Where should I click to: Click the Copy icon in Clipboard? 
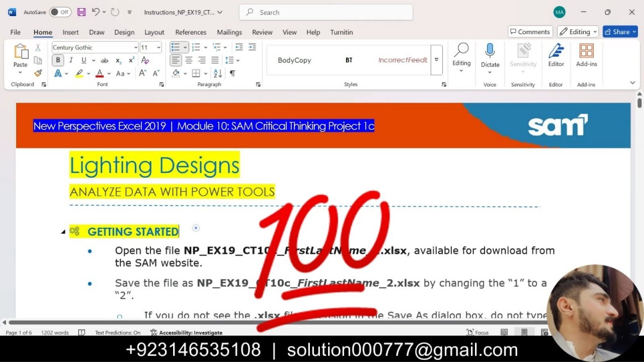(38, 60)
